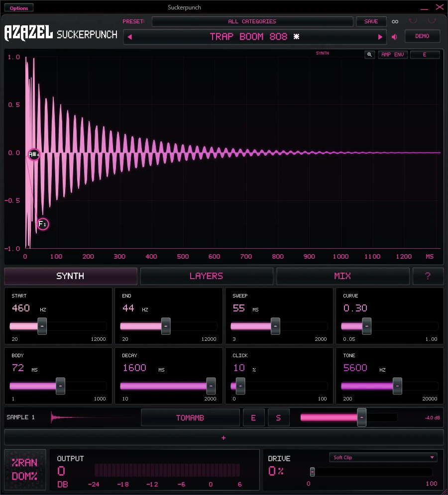Click the OUTPUT value 0 DB

(x=61, y=471)
